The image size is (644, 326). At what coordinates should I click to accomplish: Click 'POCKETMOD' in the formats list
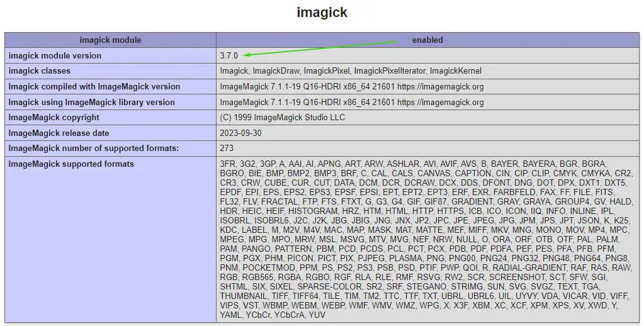tap(269, 267)
